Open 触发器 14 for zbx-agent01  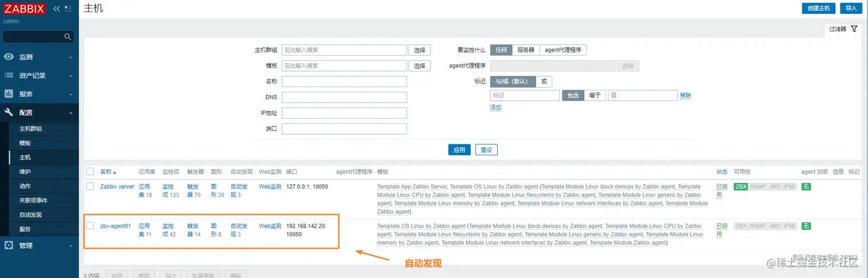[194, 229]
